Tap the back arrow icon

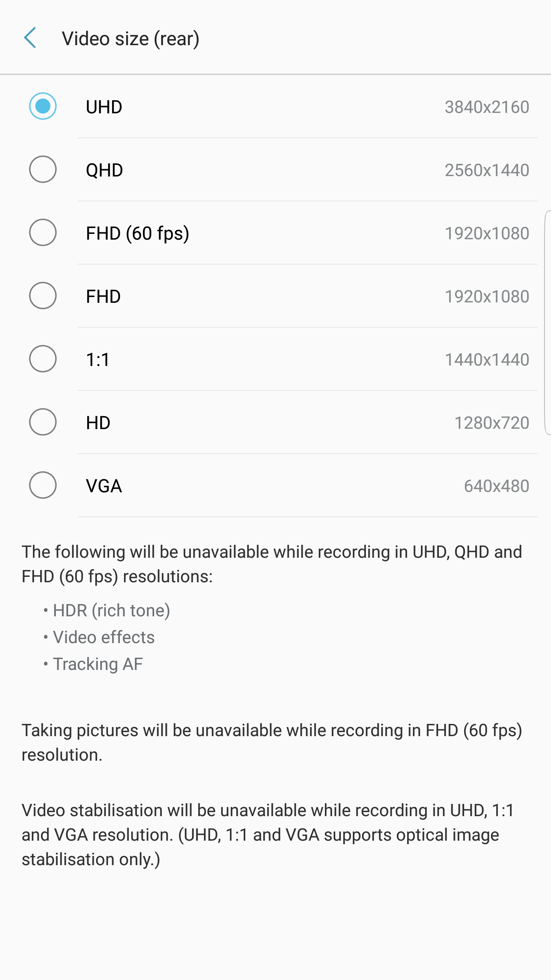(x=30, y=38)
